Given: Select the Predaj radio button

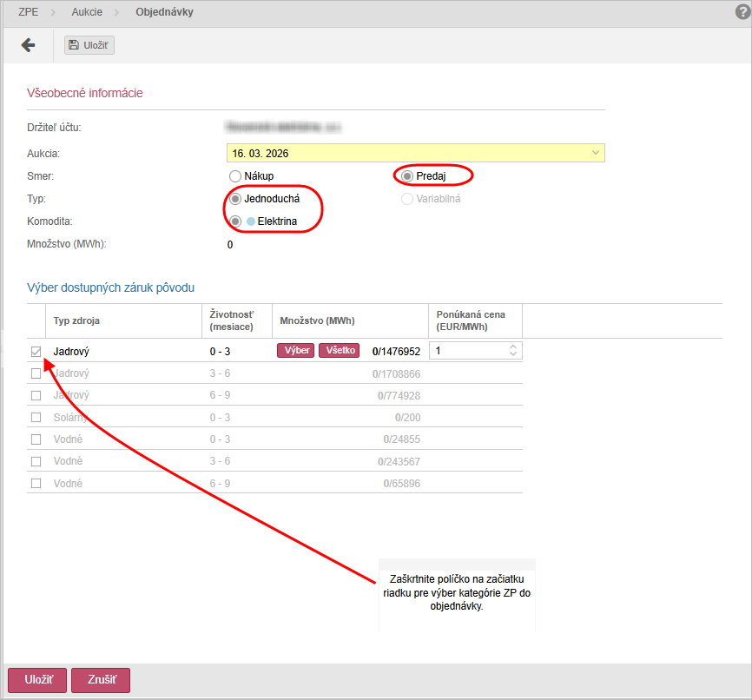Looking at the screenshot, I should [407, 176].
